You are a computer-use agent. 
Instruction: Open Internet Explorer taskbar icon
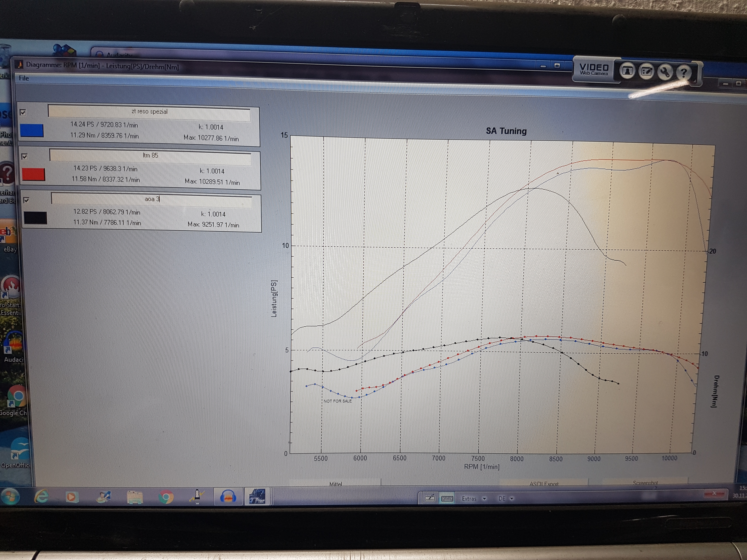coord(42,496)
